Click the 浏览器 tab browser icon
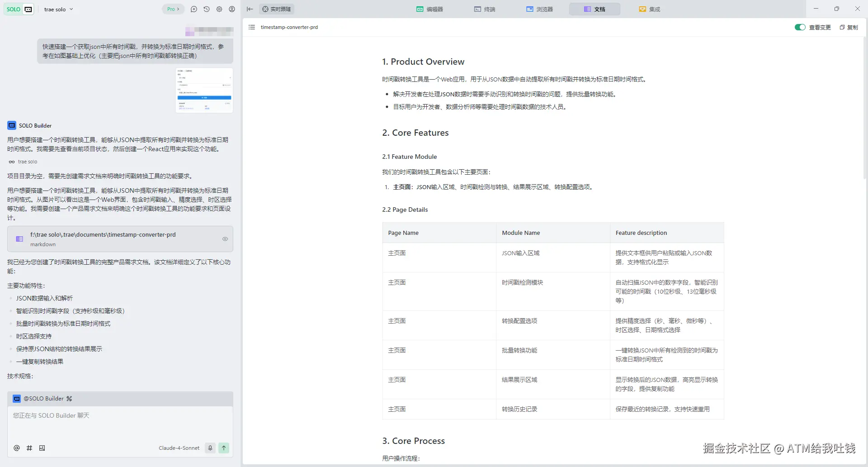 click(529, 9)
